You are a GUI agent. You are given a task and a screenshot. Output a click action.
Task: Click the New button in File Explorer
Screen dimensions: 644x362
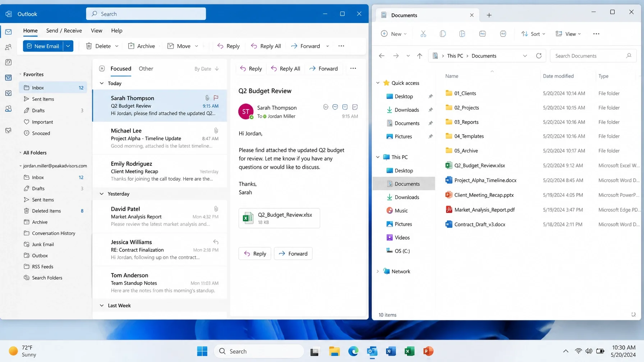coord(394,34)
